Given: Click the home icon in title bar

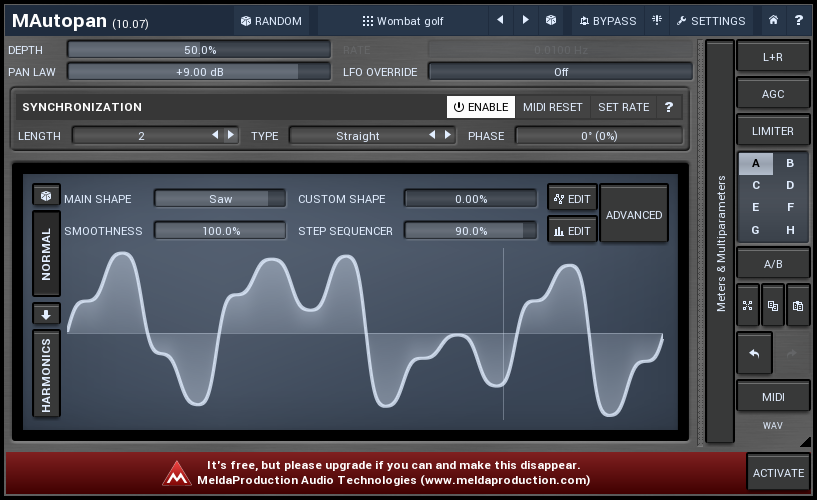Looking at the screenshot, I should (773, 20).
